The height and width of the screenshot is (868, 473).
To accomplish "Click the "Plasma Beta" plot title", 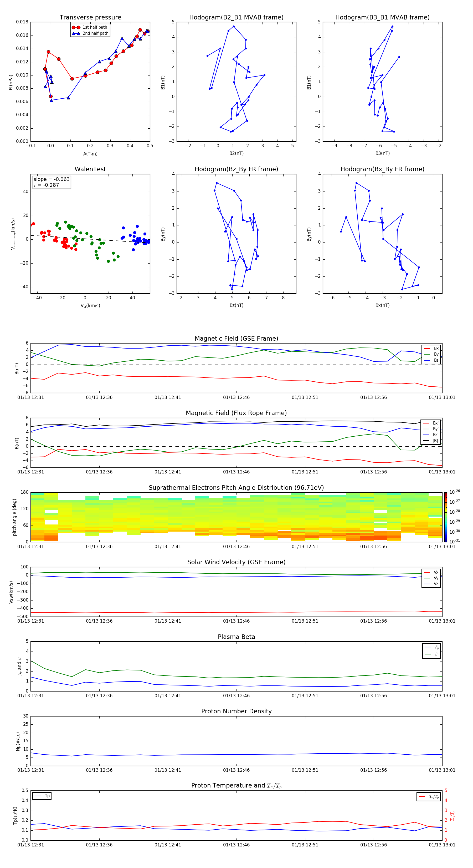I will 236,637.
